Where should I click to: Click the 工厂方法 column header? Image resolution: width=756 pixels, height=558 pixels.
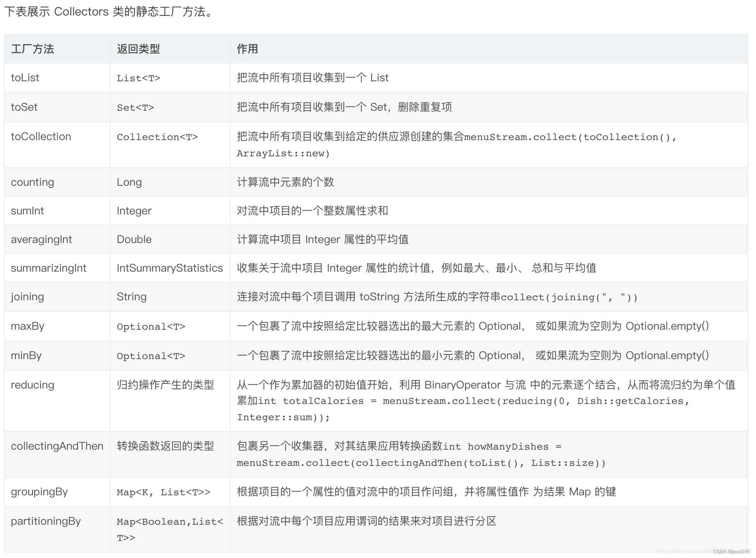[32, 49]
